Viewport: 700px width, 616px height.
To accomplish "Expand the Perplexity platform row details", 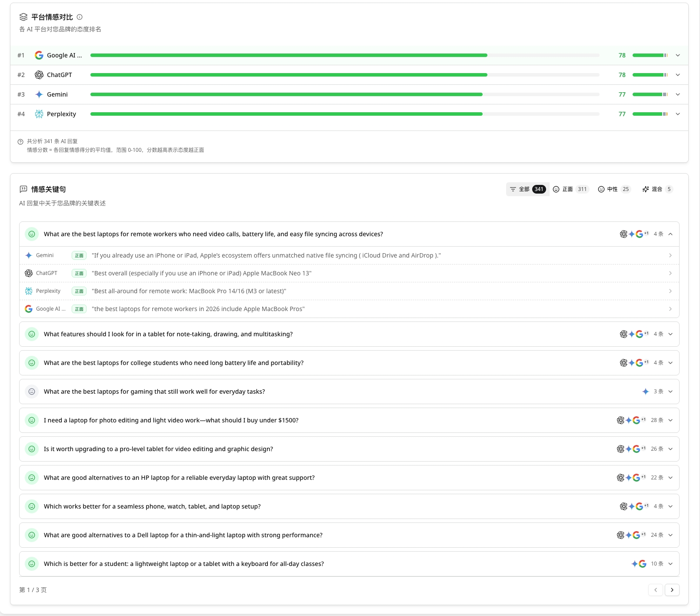I will (678, 114).
